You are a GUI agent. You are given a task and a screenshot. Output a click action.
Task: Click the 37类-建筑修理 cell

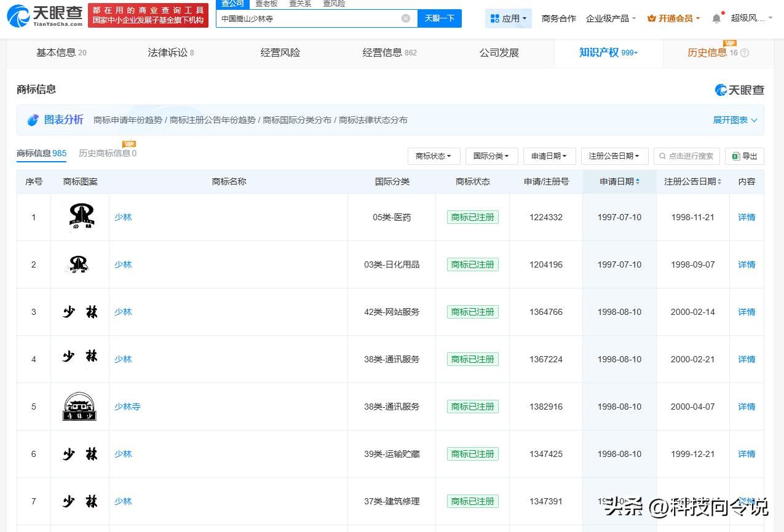(x=392, y=501)
